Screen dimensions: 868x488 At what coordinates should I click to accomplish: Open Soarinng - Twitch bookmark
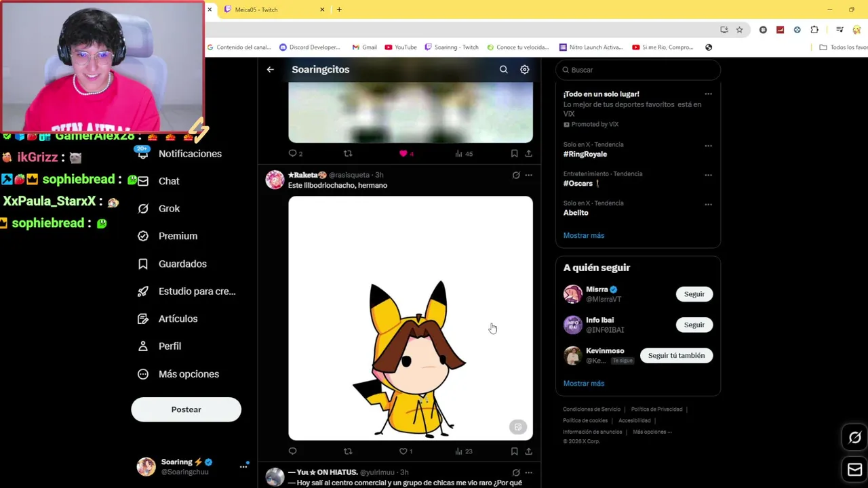tap(452, 47)
